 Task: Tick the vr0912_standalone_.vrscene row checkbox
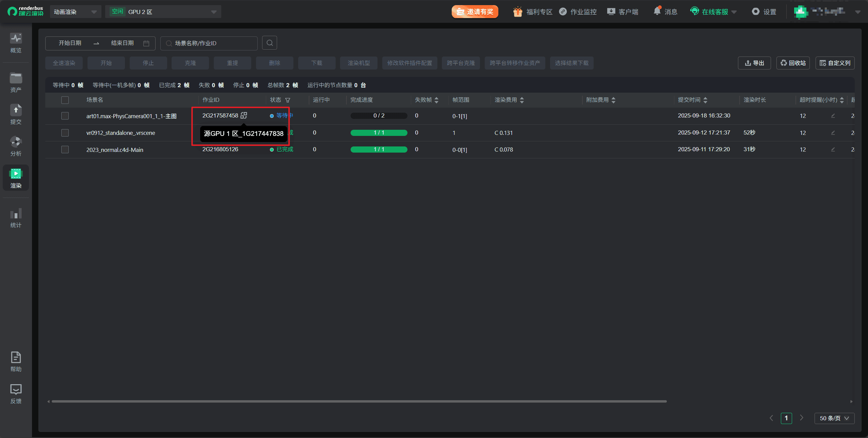point(65,133)
